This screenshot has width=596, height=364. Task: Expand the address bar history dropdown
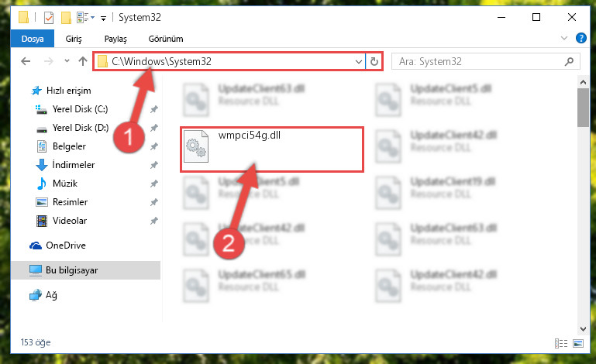pyautogui.click(x=358, y=61)
